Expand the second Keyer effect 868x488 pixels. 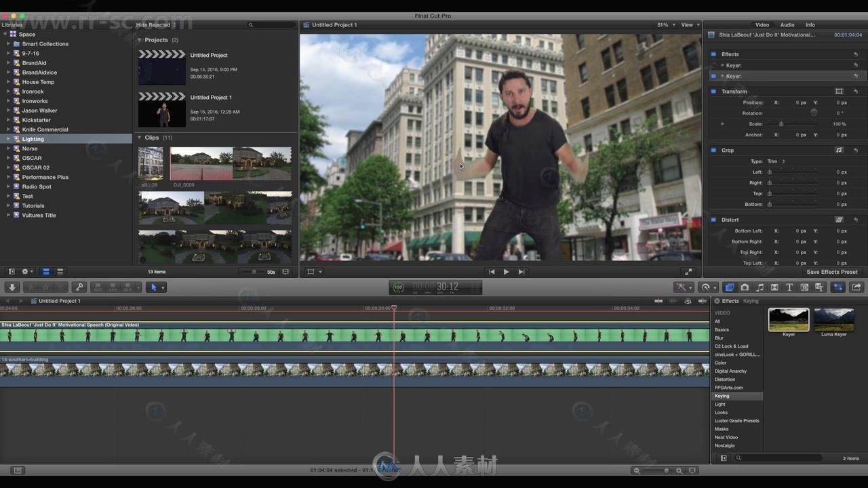[722, 76]
